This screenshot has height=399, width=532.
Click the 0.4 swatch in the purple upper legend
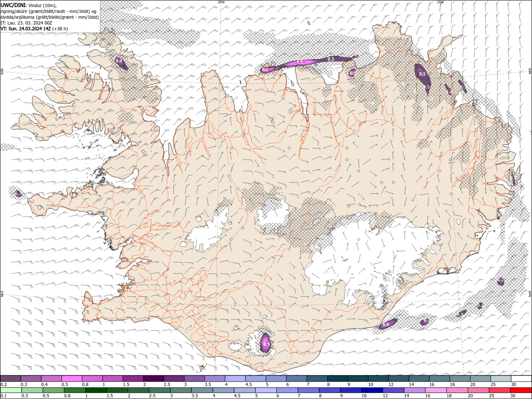pyautogui.click(x=51, y=378)
